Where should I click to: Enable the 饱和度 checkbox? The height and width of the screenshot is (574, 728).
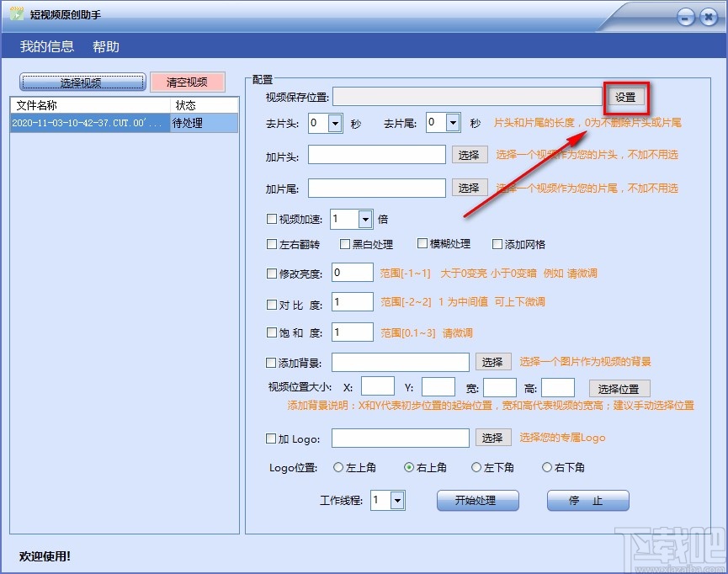272,332
